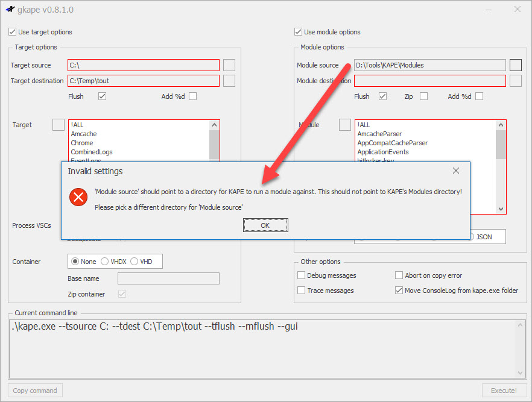Close the gkape window
This screenshot has height=402, width=532.
pyautogui.click(x=517, y=9)
